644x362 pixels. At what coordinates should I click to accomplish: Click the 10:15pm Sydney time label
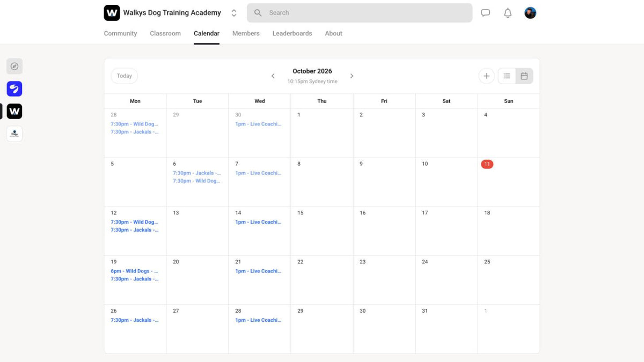(x=312, y=82)
